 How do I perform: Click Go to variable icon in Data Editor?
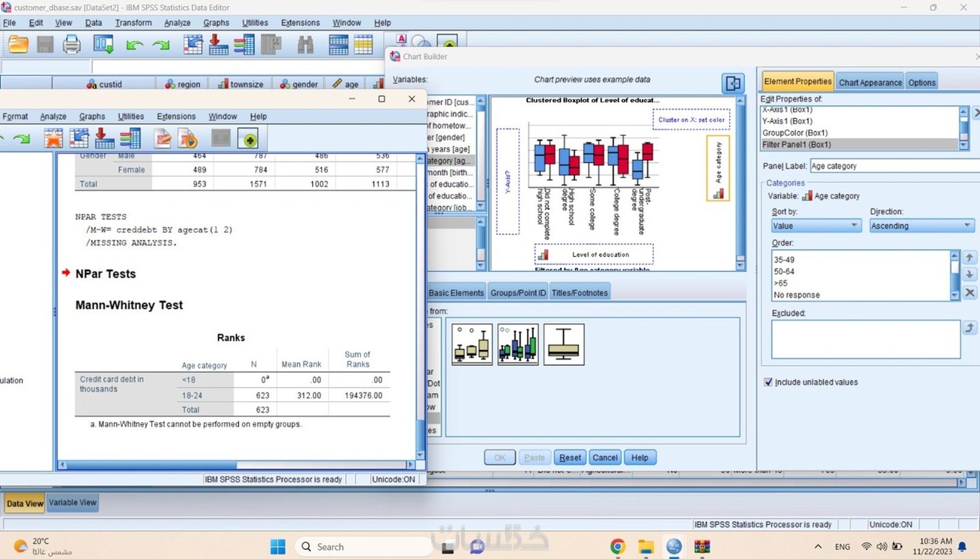pos(218,44)
